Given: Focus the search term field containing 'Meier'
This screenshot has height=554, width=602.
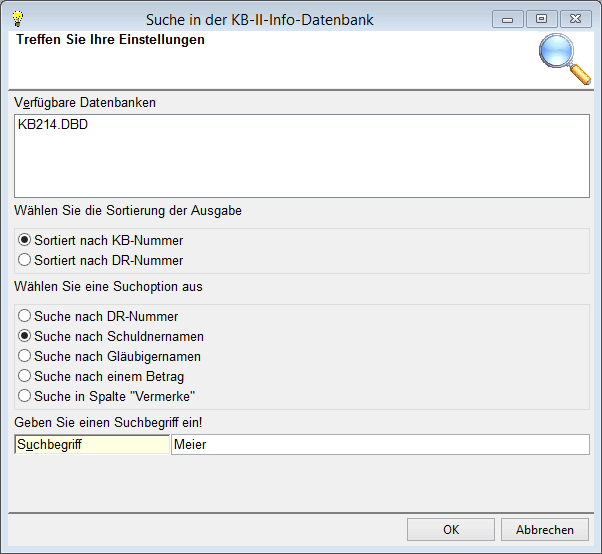Looking at the screenshot, I should (380, 445).
